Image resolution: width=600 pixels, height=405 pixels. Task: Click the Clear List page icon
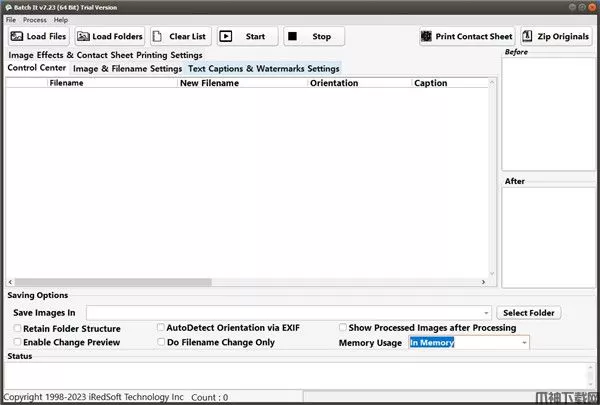pos(158,37)
